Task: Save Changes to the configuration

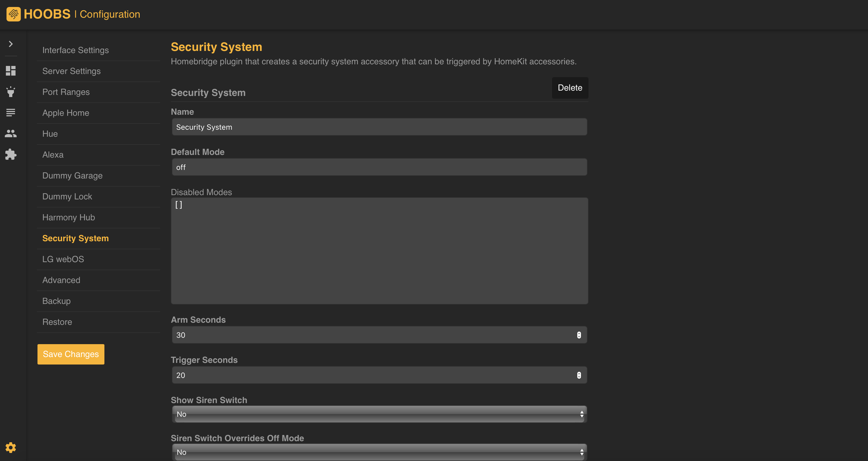Action: [70, 354]
